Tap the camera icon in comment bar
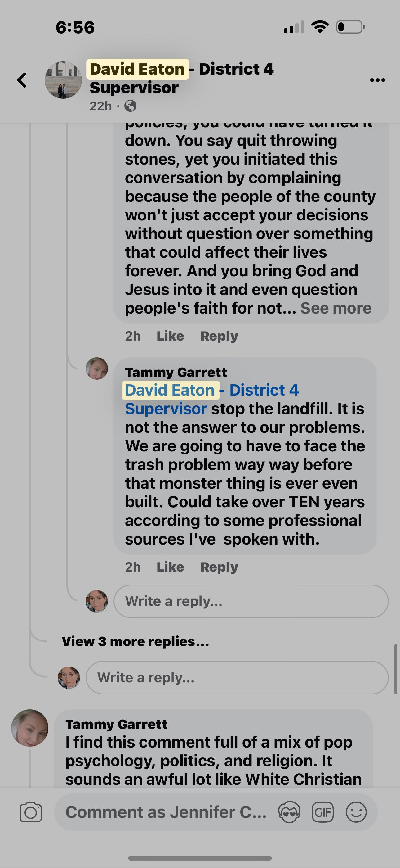 pyautogui.click(x=31, y=812)
